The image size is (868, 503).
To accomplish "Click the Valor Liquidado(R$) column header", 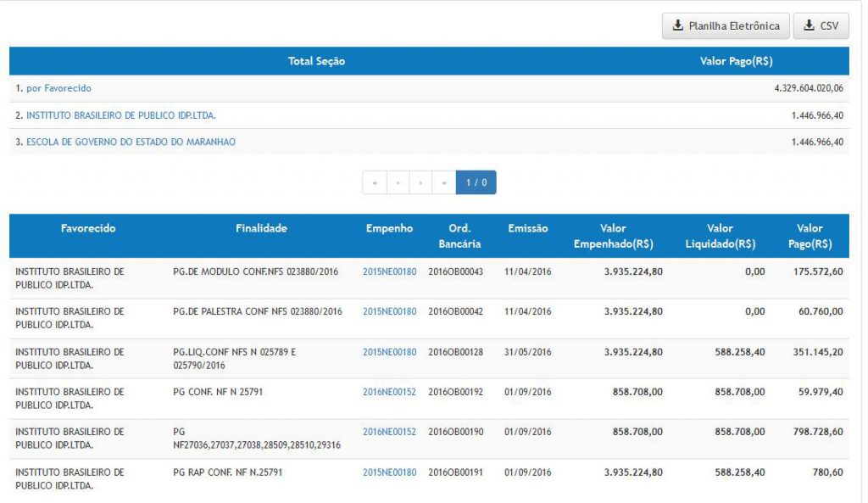I will [720, 236].
